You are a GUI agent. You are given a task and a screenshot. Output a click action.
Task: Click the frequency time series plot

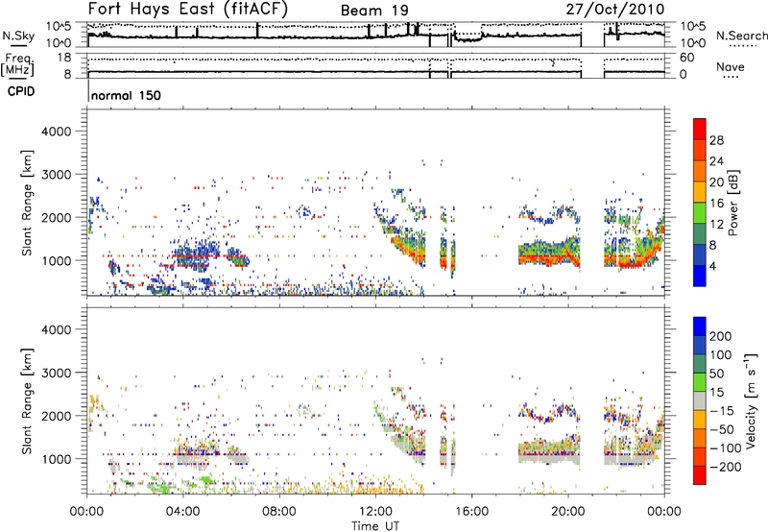coord(376,65)
